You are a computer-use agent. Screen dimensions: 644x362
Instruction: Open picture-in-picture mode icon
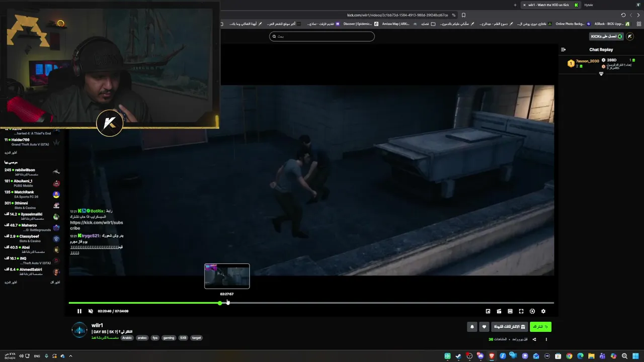coord(488,311)
